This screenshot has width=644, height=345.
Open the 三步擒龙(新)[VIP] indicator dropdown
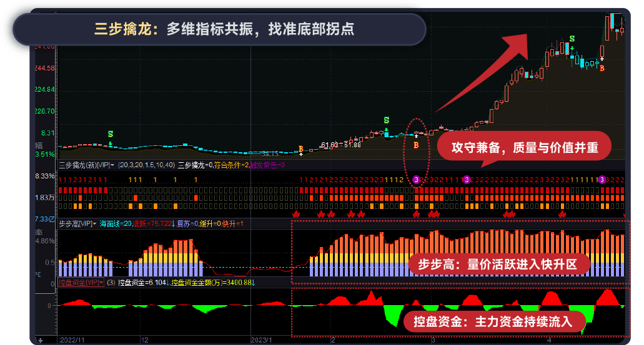click(x=112, y=165)
